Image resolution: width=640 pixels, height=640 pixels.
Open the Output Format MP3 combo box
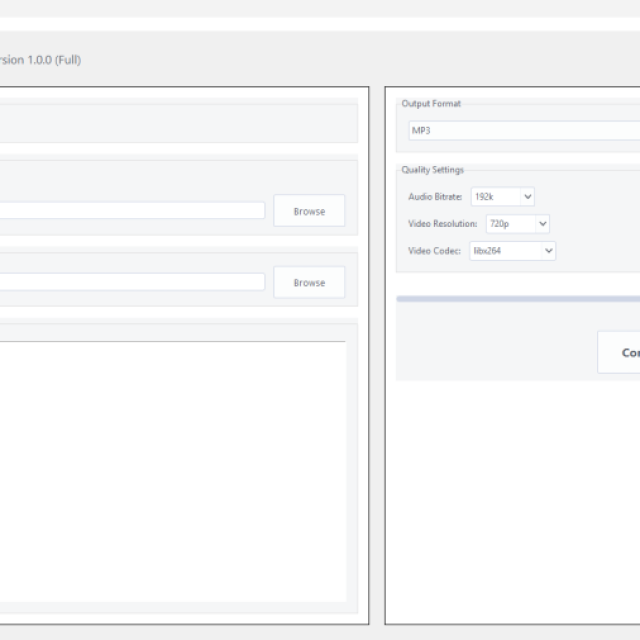pyautogui.click(x=522, y=131)
